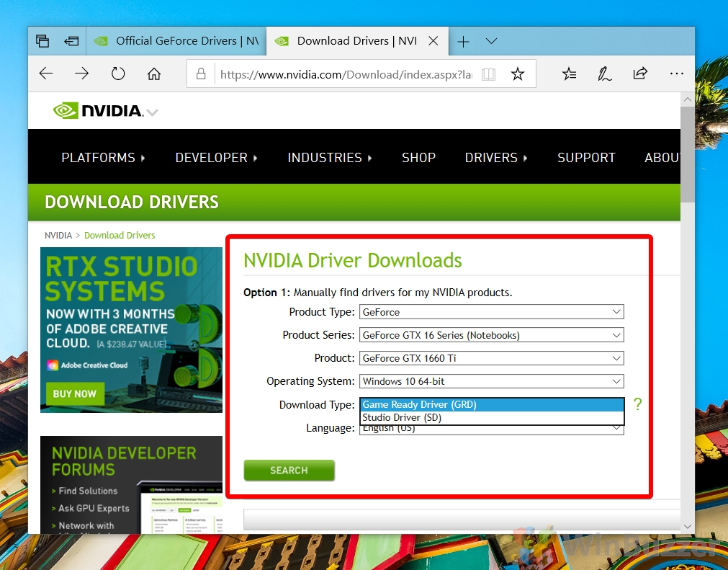Image resolution: width=728 pixels, height=570 pixels.
Task: Click the browser forward arrow
Action: (x=81, y=74)
